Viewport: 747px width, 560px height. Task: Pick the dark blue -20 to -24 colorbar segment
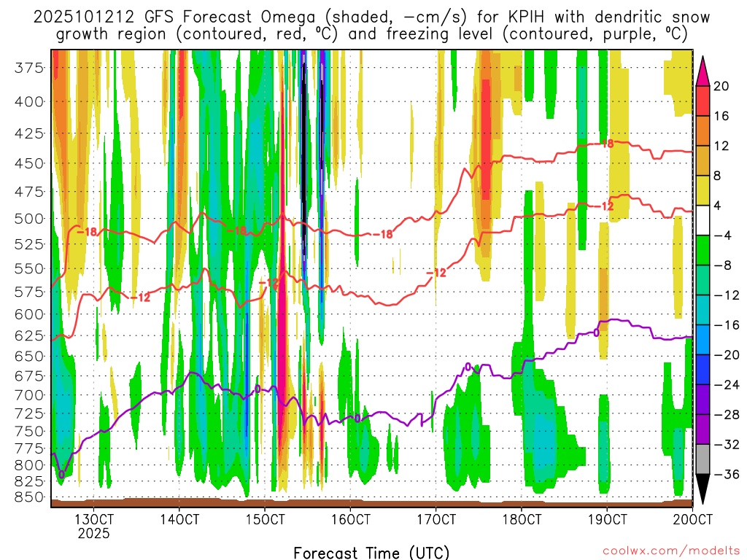(703, 370)
